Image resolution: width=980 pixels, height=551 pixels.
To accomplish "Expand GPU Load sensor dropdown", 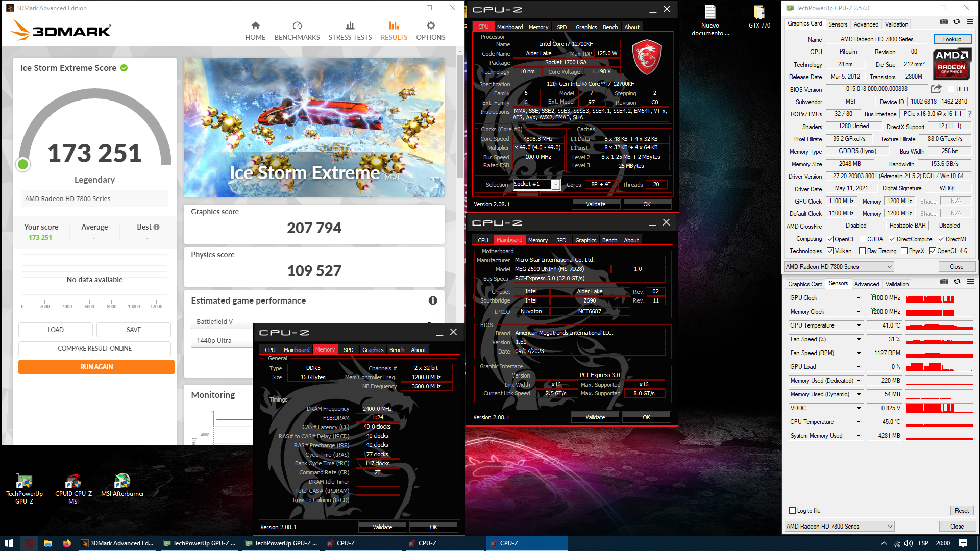I will click(859, 367).
